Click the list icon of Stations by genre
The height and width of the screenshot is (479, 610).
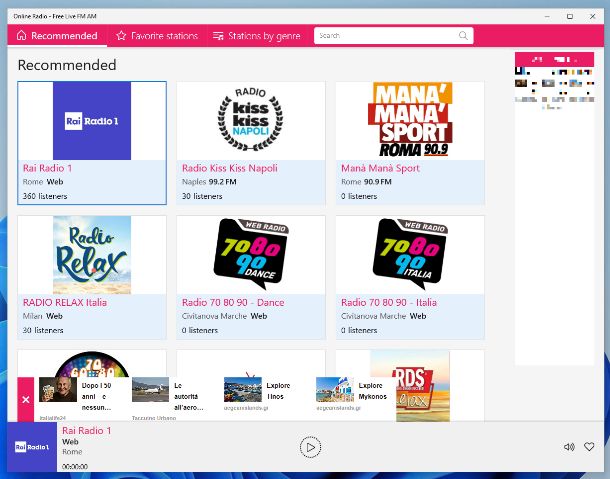[218, 36]
